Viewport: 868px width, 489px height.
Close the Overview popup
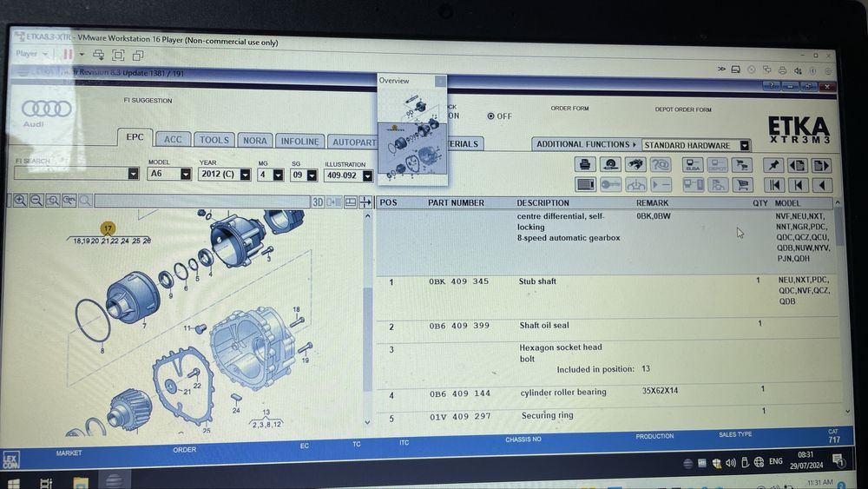coord(440,82)
